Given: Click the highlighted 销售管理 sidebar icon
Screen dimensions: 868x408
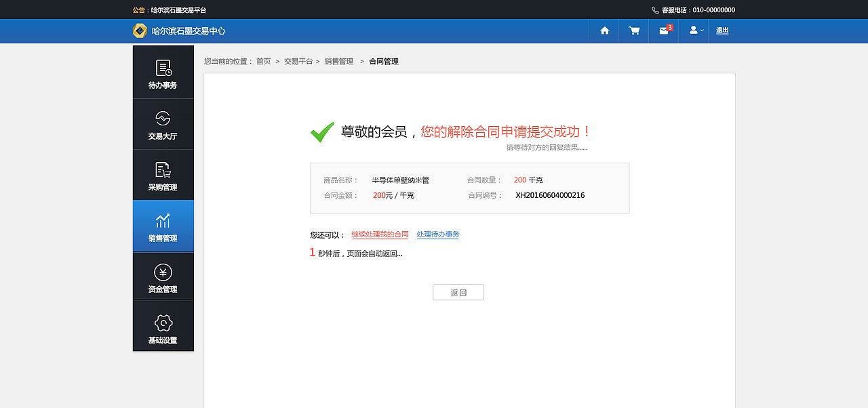Looking at the screenshot, I should click(x=163, y=226).
